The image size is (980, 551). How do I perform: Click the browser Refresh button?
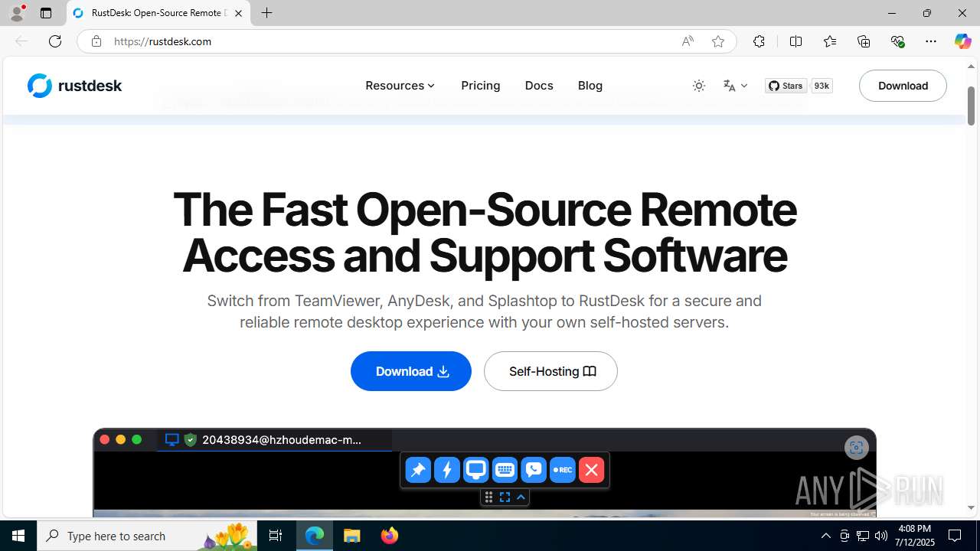[54, 41]
